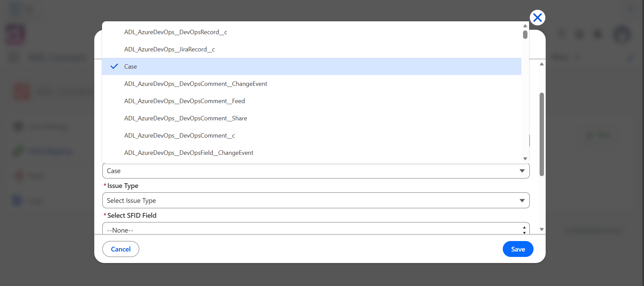This screenshot has height=286, width=644.
Task: Click the dropdown list scrollbar thumb
Action: tap(525, 35)
